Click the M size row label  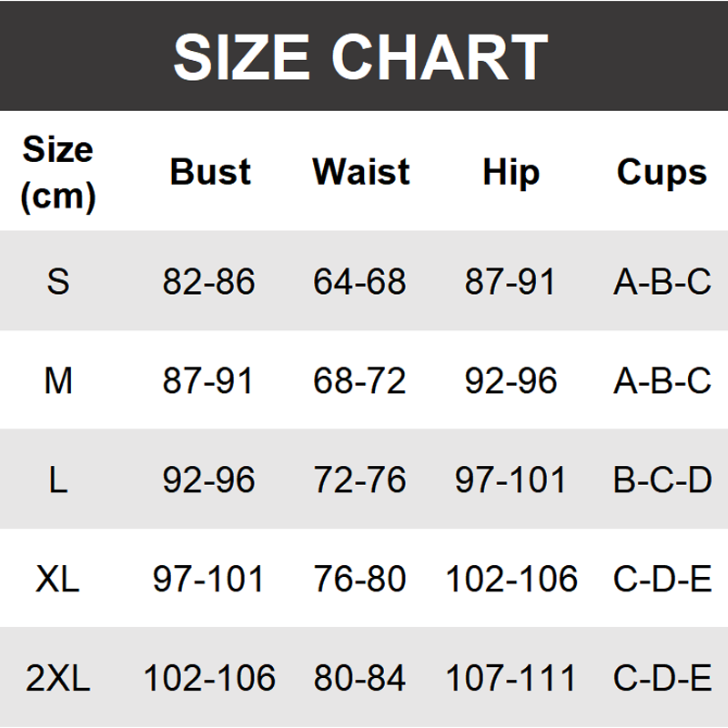58,380
